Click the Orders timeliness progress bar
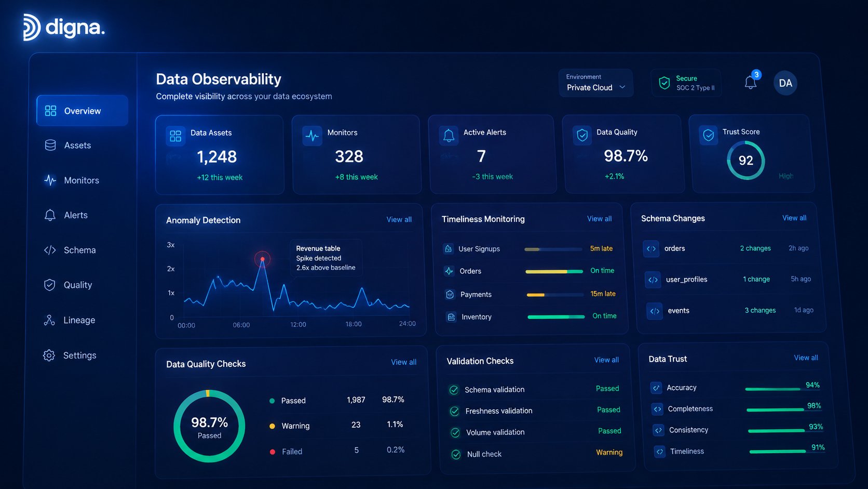 click(554, 271)
